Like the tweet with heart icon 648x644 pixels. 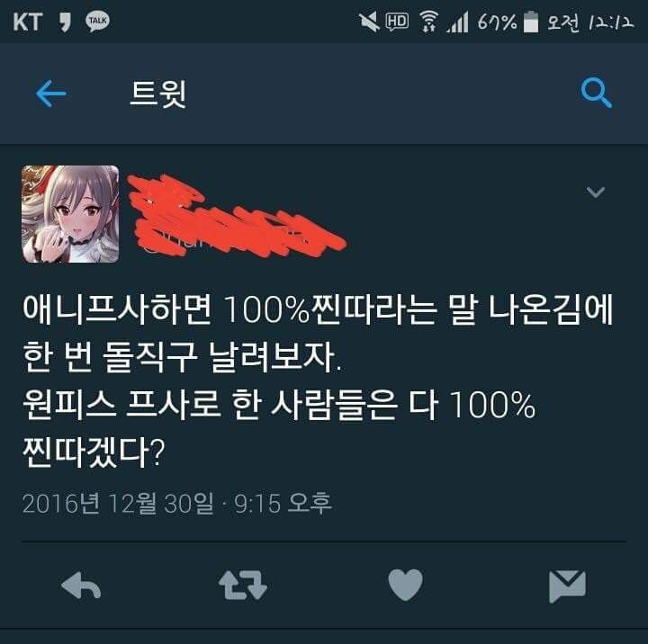405,585
